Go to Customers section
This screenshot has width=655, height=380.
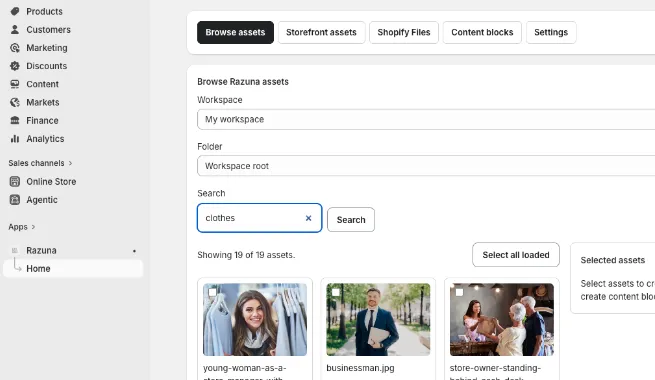48,30
